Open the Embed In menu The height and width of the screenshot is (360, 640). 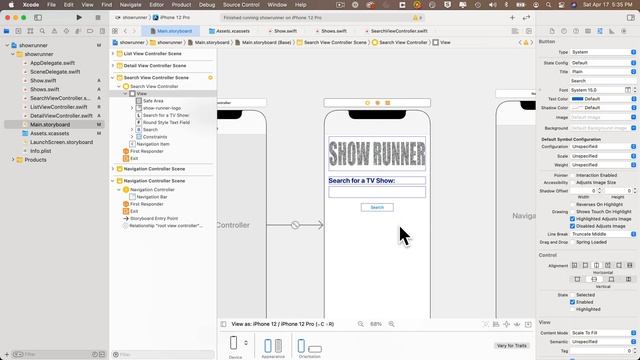click(x=528, y=324)
